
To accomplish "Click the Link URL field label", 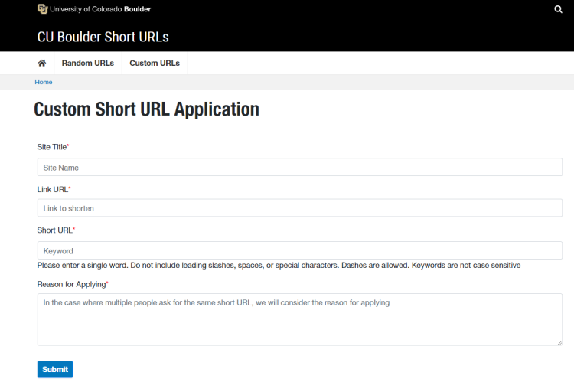I will (x=54, y=189).
